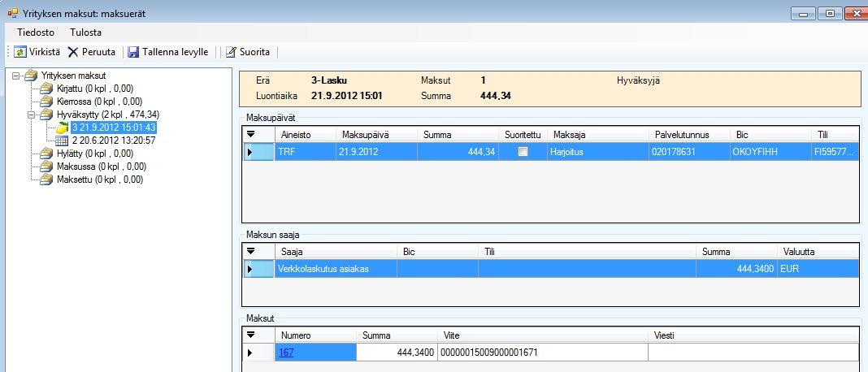Click the Virkistä refresh icon
The height and width of the screenshot is (372, 868).
click(20, 52)
